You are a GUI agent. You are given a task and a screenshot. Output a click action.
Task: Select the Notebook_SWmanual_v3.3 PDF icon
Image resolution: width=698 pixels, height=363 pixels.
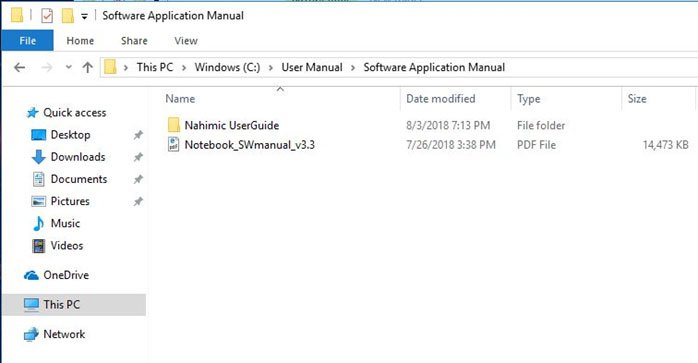pos(173,144)
